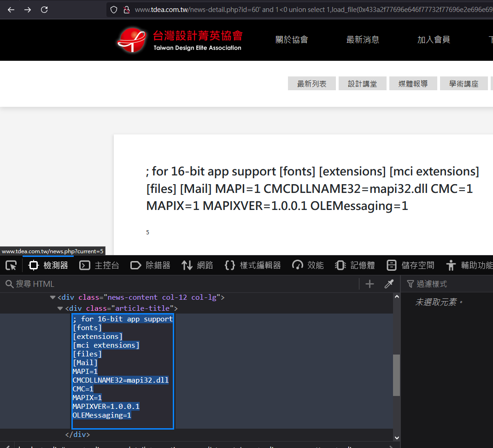Select the eyedropper color picker icon
Viewport: 493px width, 448px height.
pos(389,284)
